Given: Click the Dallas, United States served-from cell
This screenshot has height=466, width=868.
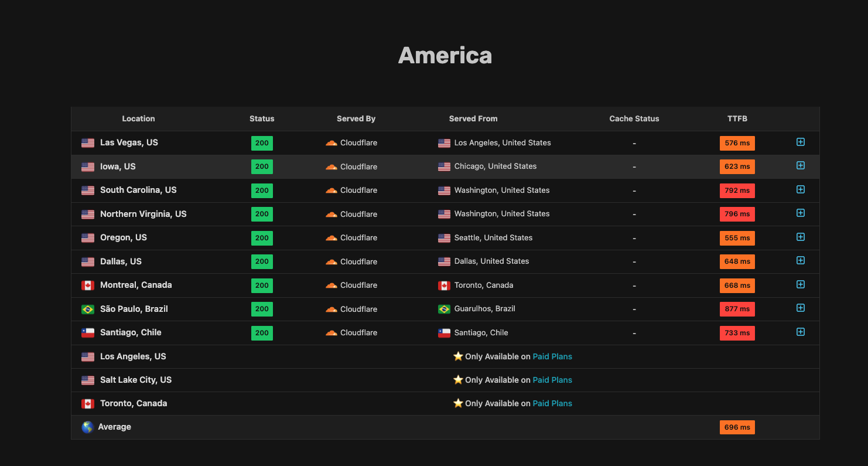Looking at the screenshot, I should point(484,261).
